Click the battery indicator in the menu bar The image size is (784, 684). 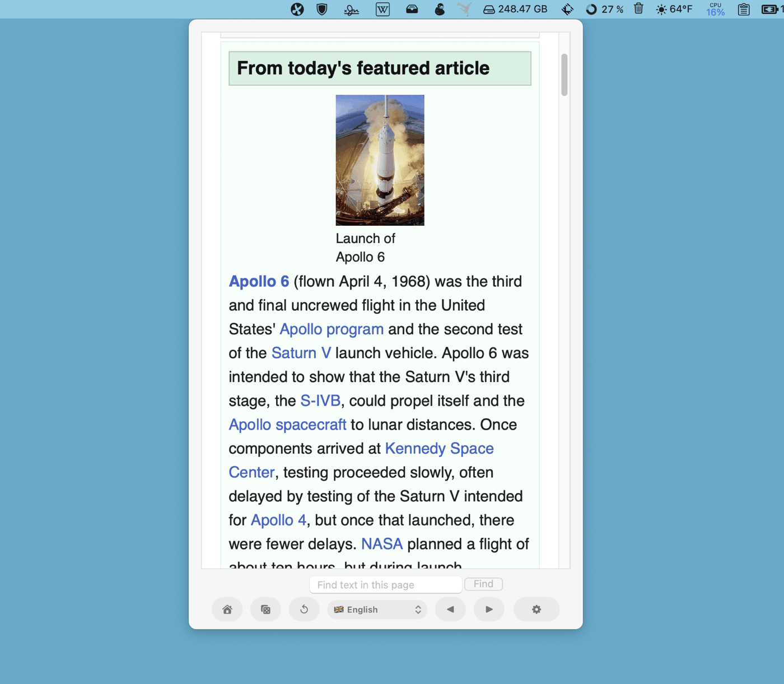click(771, 9)
